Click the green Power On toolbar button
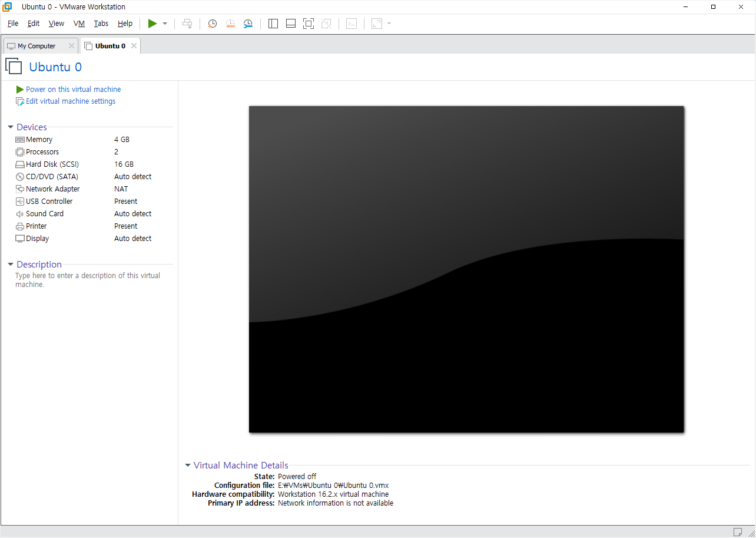 [152, 24]
